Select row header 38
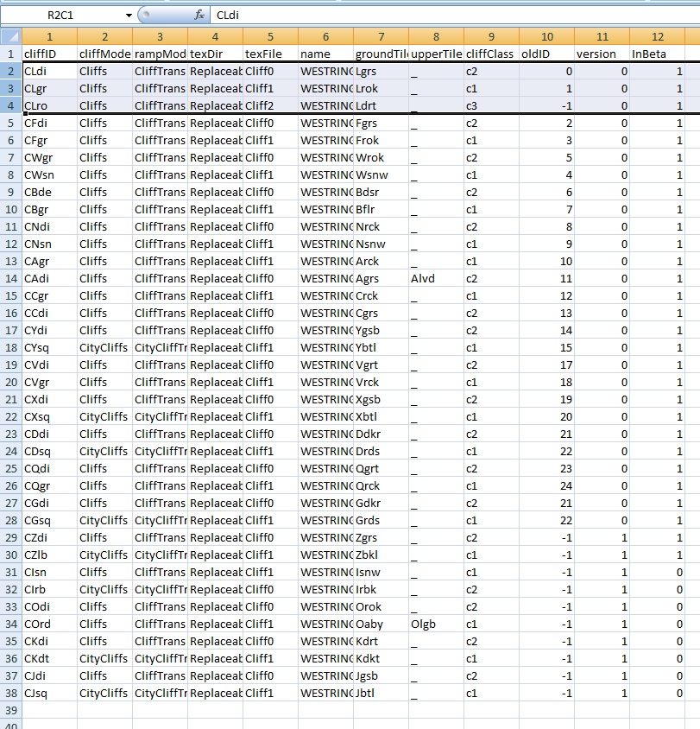The image size is (700, 729). point(11,694)
